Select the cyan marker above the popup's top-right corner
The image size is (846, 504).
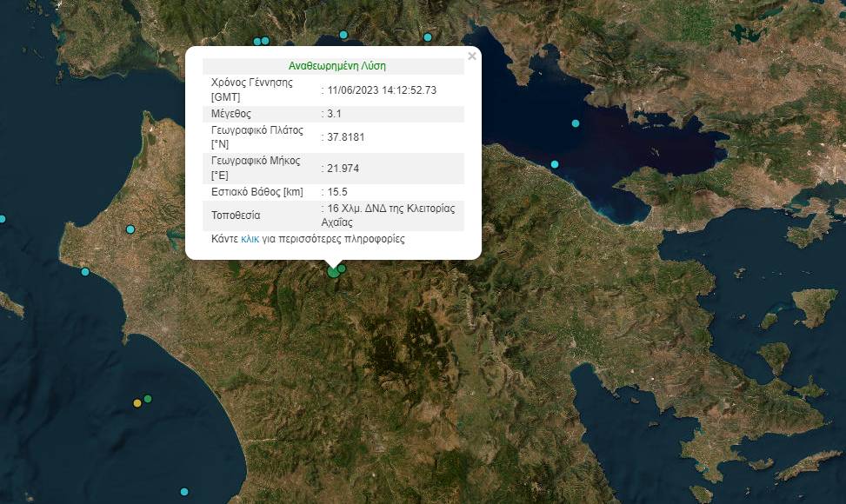click(x=428, y=37)
